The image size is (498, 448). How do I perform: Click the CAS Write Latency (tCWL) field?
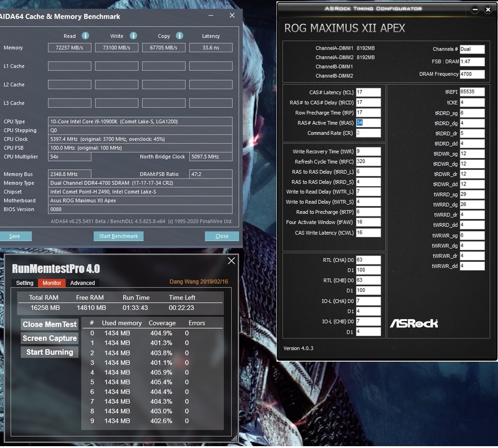tap(368, 233)
